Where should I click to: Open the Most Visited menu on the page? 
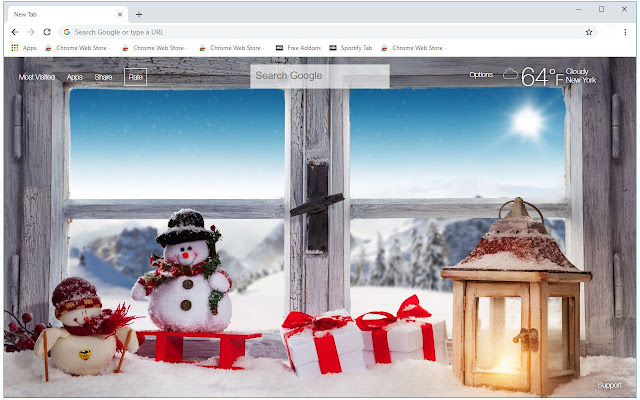(x=37, y=77)
